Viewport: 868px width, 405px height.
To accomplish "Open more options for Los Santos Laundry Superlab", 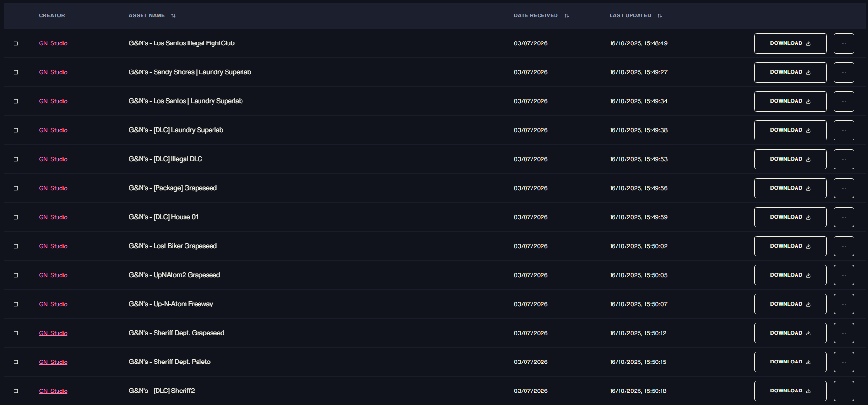I will click(844, 101).
